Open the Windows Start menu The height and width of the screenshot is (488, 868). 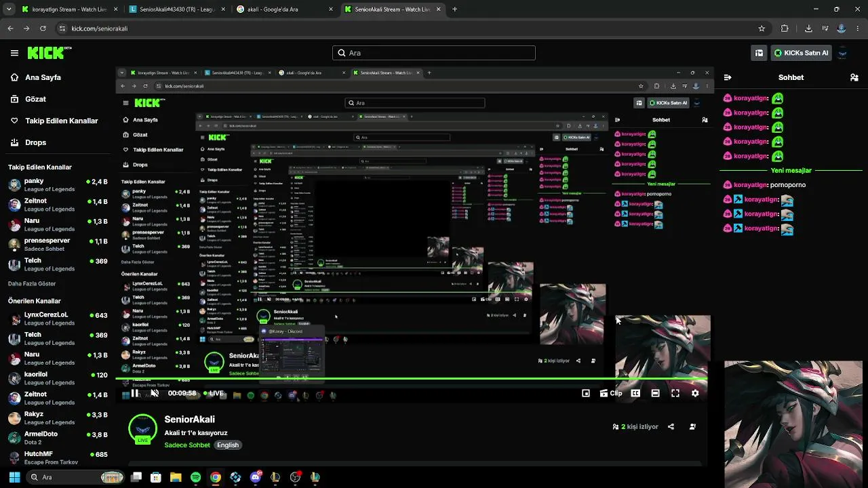pos(14,477)
